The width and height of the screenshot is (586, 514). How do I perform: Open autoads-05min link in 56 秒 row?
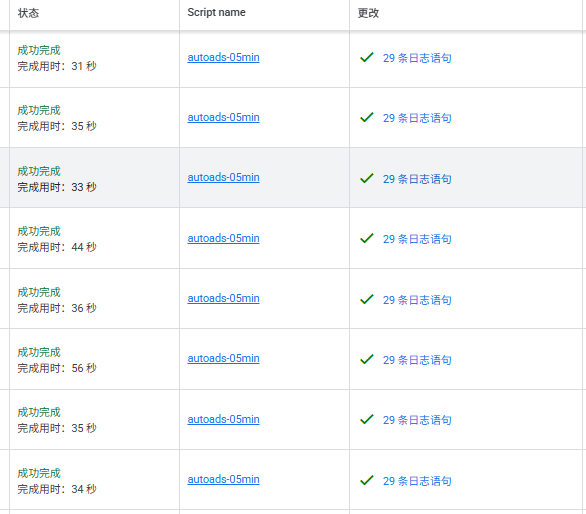(x=223, y=358)
